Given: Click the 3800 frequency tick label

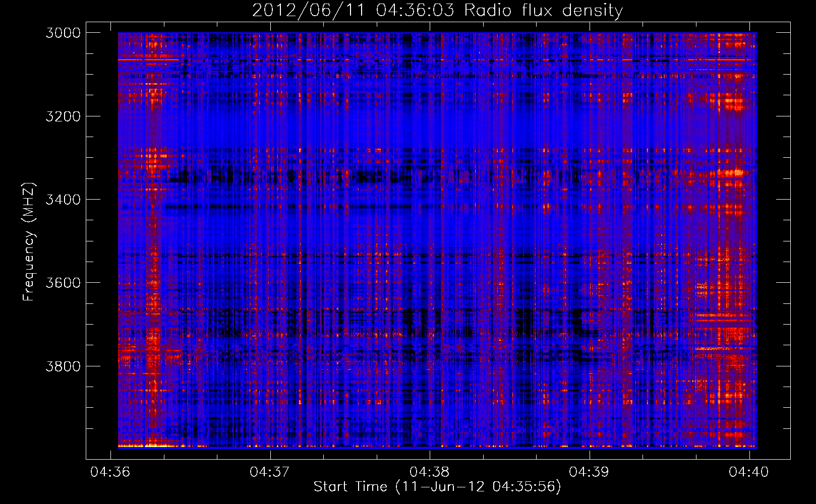Looking at the screenshot, I should click(x=63, y=366).
